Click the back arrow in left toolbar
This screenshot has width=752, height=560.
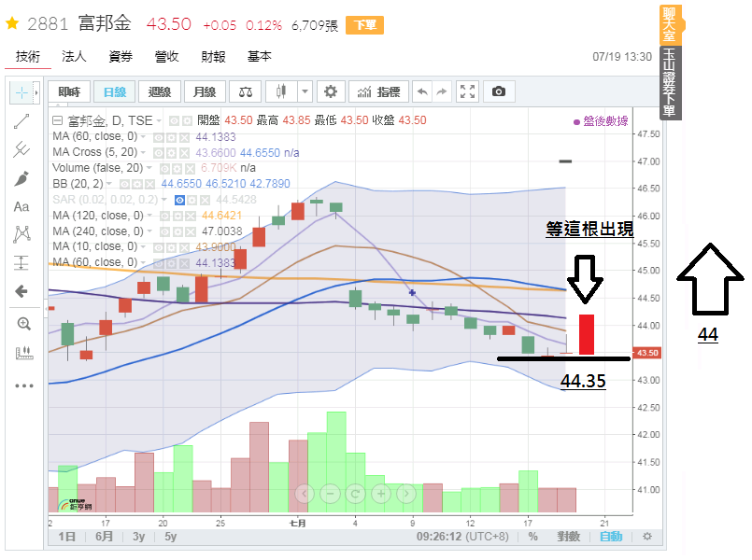click(21, 291)
